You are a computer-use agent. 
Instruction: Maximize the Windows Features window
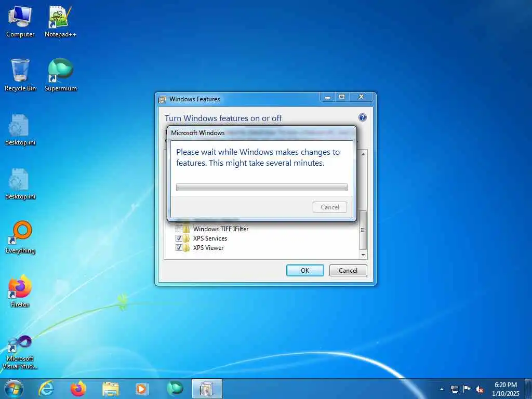click(342, 97)
